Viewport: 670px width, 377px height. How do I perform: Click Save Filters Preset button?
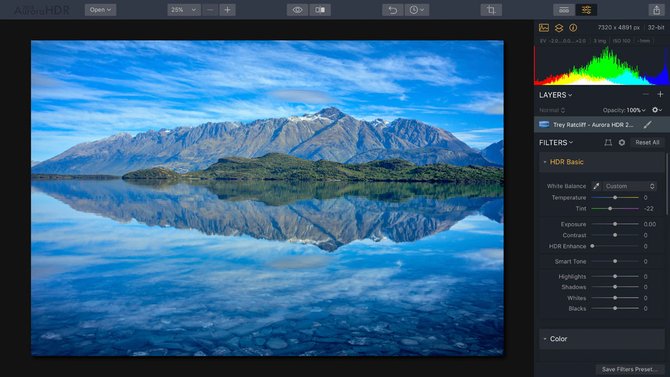coord(630,369)
